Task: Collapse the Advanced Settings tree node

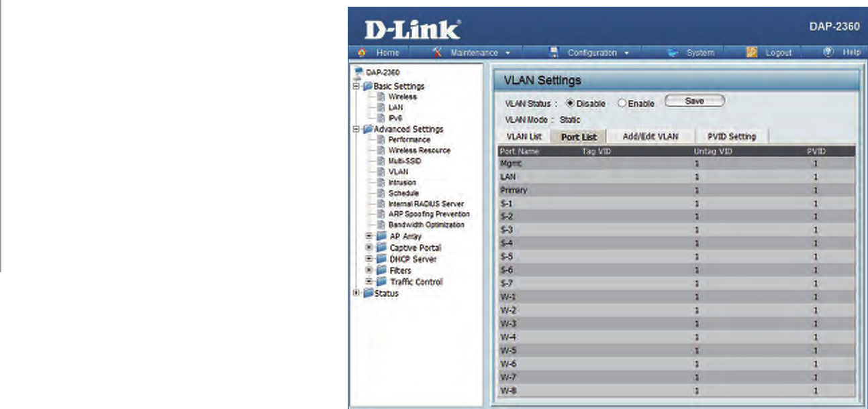Action: 356,129
